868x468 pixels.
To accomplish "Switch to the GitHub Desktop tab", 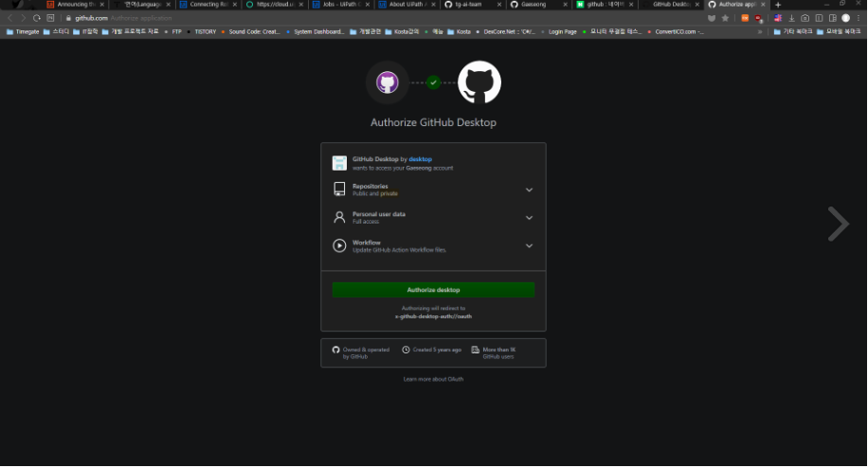I will tap(672, 5).
